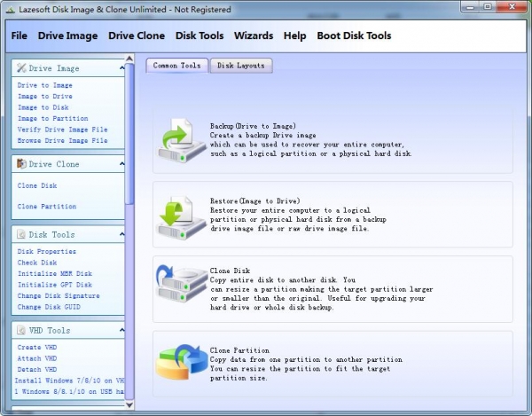Select the Common Tools tab

[x=176, y=66]
